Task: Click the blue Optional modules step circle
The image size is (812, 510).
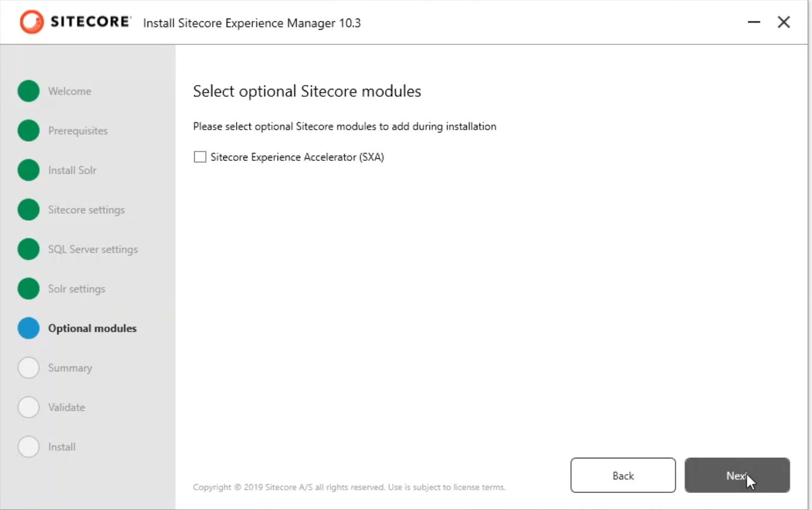Action: (x=29, y=328)
